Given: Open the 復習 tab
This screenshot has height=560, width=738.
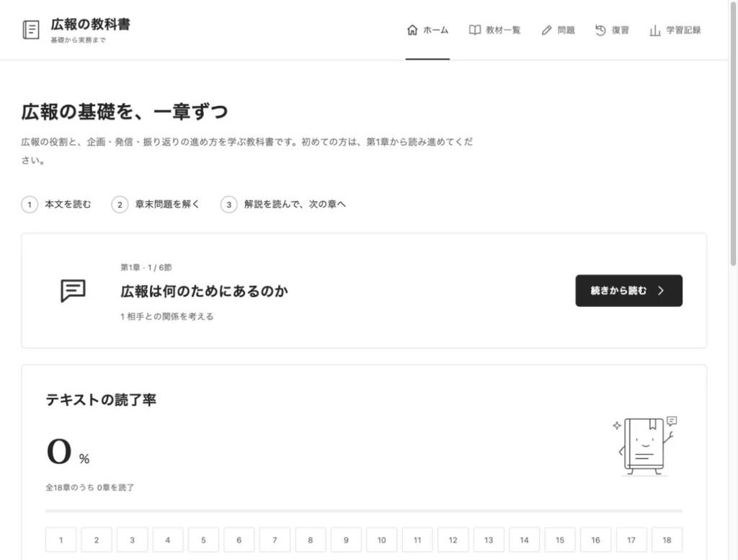Looking at the screenshot, I should (612, 30).
